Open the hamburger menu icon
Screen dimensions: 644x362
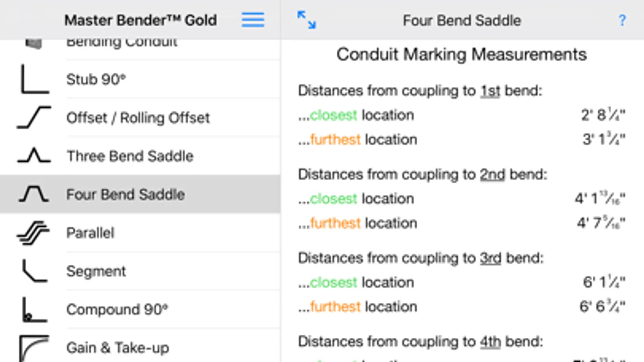(253, 20)
